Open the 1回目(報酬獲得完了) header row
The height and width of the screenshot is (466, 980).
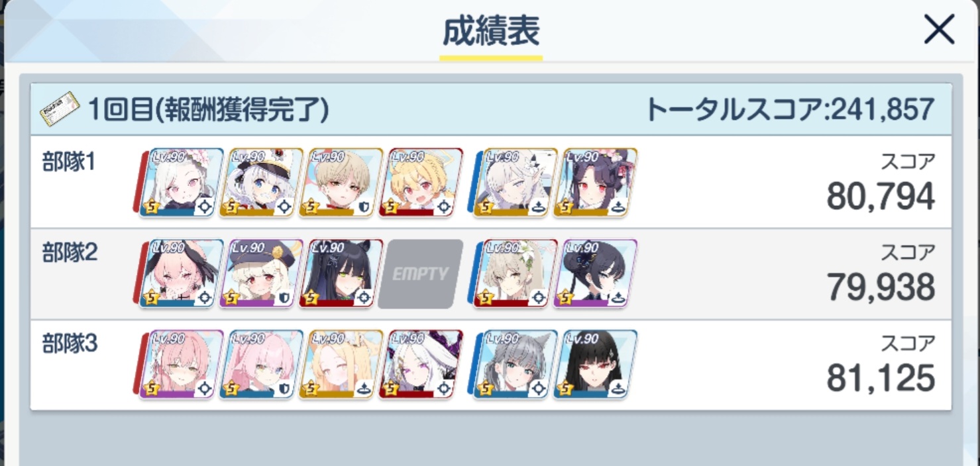(490, 110)
